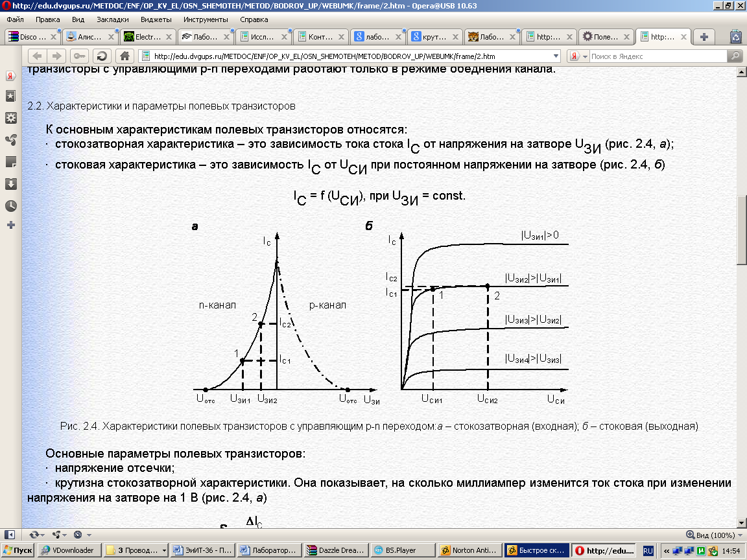Click the RU language indicator
The height and width of the screenshot is (560, 747).
click(647, 551)
